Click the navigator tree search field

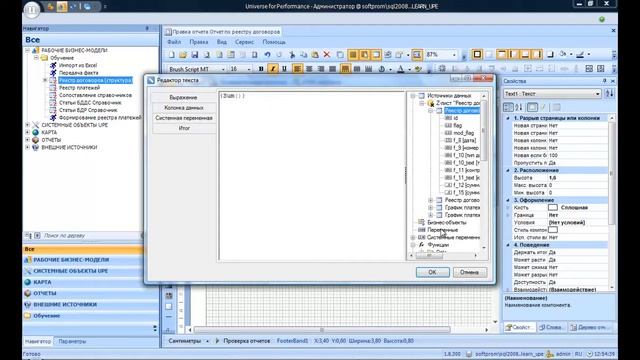click(91, 236)
